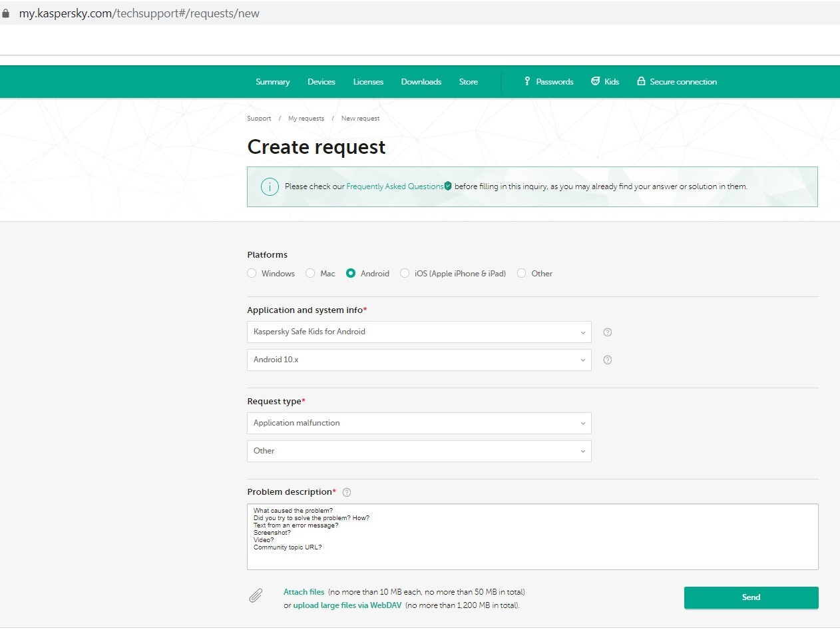
Task: Click help icon beside Kaspersky Safe Kids dropdown
Action: point(607,332)
